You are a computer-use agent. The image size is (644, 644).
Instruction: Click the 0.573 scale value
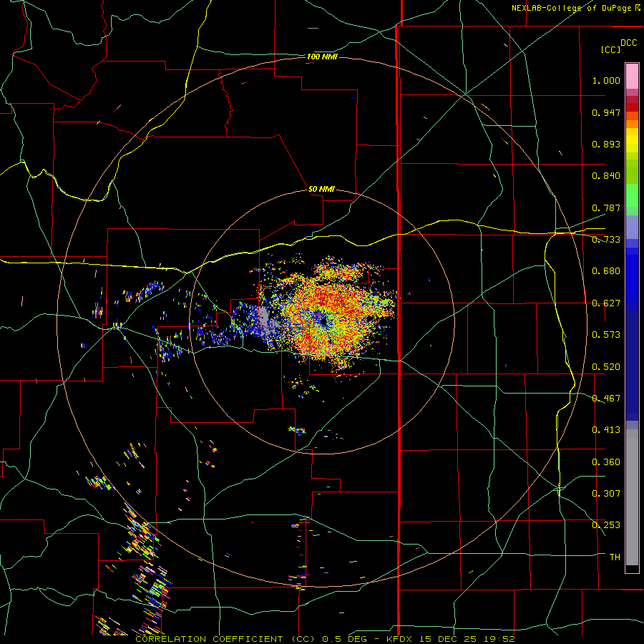606,335
